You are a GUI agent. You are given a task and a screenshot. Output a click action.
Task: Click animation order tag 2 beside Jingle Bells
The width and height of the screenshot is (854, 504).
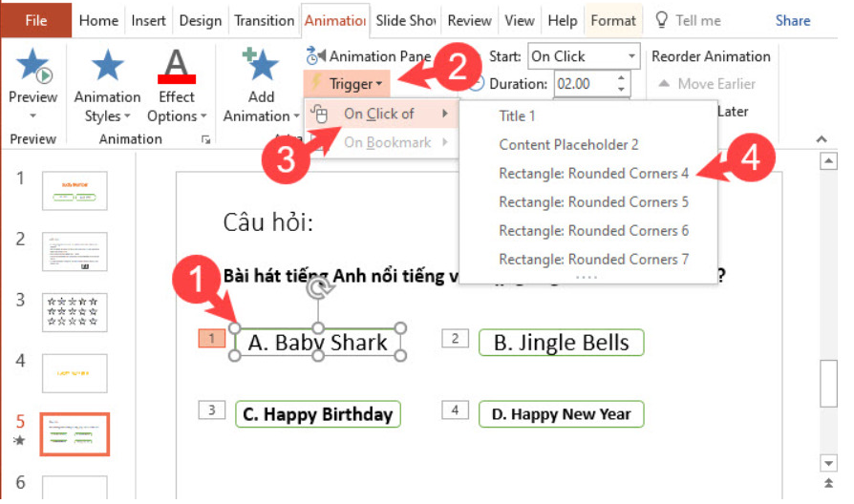coord(455,338)
